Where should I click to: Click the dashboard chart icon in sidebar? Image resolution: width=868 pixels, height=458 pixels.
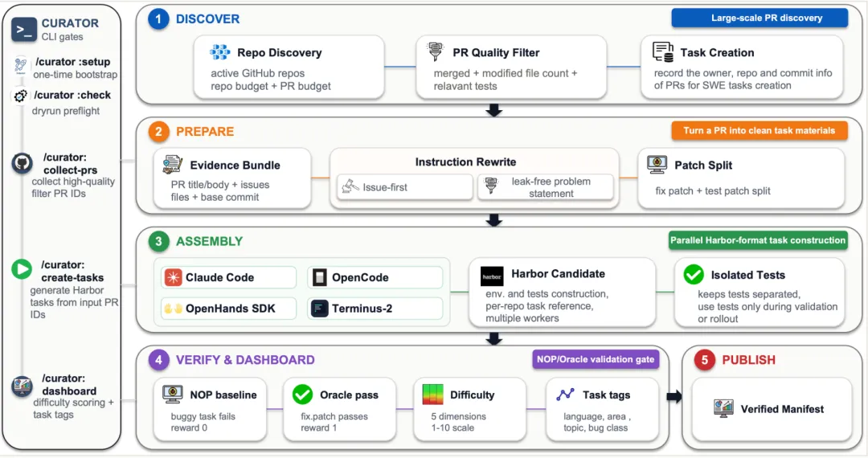coord(23,386)
